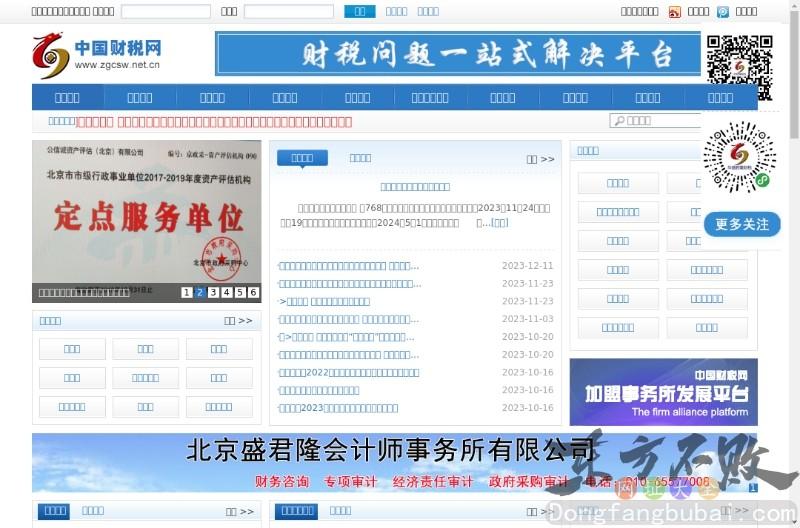Click the circular mini-program code
800x528 pixels.
pos(740,157)
